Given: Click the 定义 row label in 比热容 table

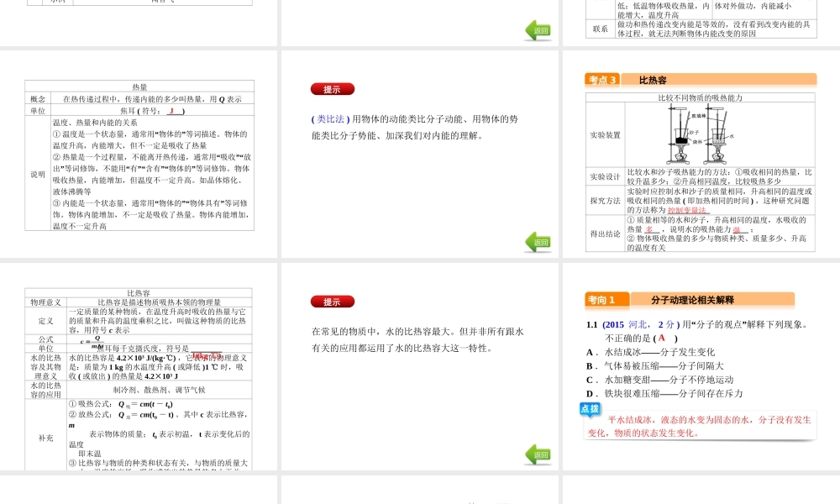Looking at the screenshot, I should pos(46,321).
